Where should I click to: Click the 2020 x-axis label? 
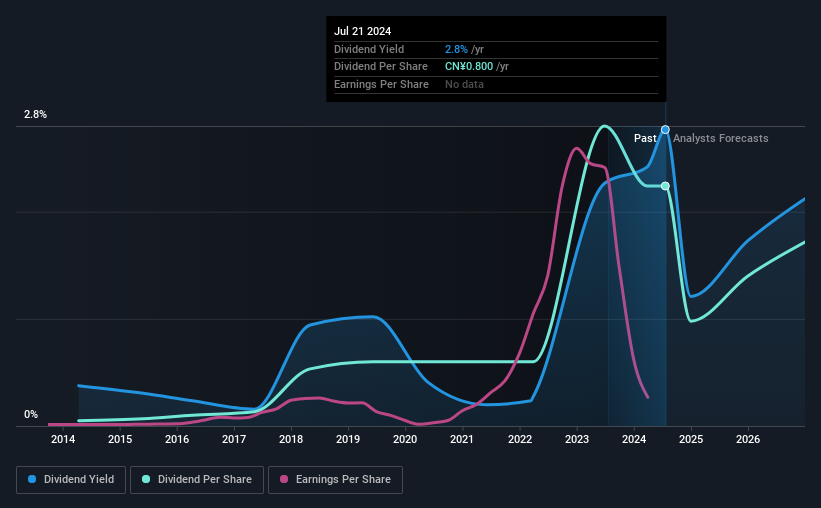[405, 439]
